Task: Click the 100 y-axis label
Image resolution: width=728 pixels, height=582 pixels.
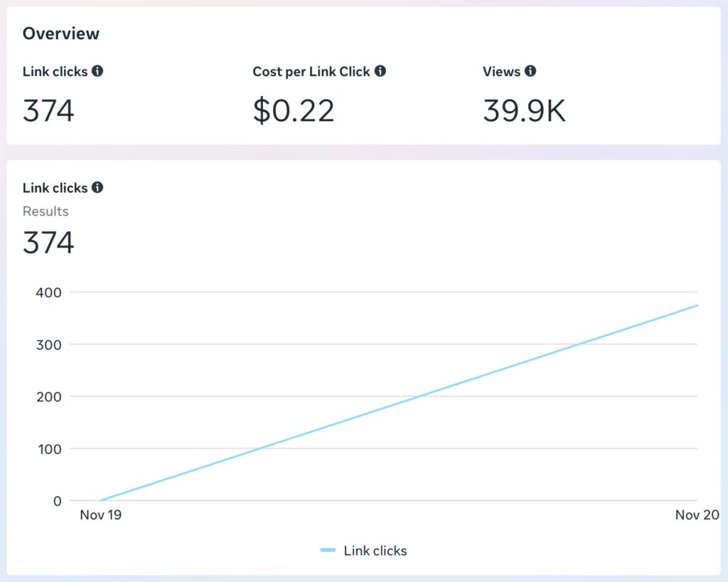Action: pyautogui.click(x=48, y=449)
